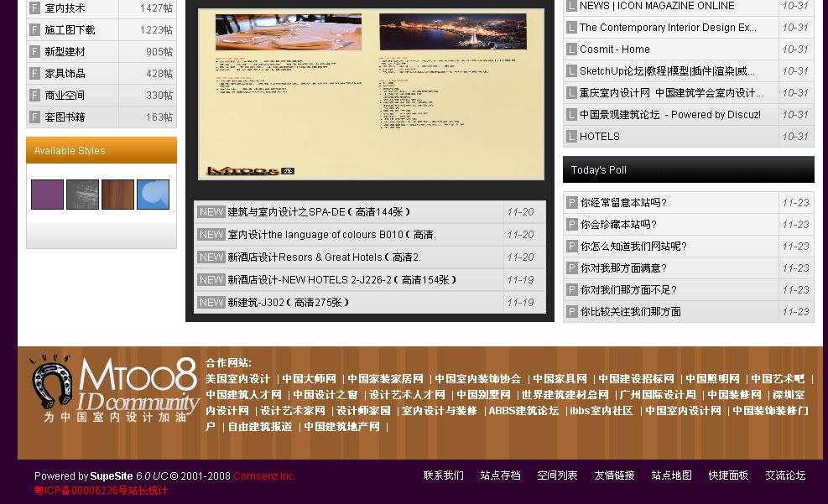This screenshot has height=504, width=828.
Task: Click the L icon beside SketchUp论坛
Action: click(571, 70)
